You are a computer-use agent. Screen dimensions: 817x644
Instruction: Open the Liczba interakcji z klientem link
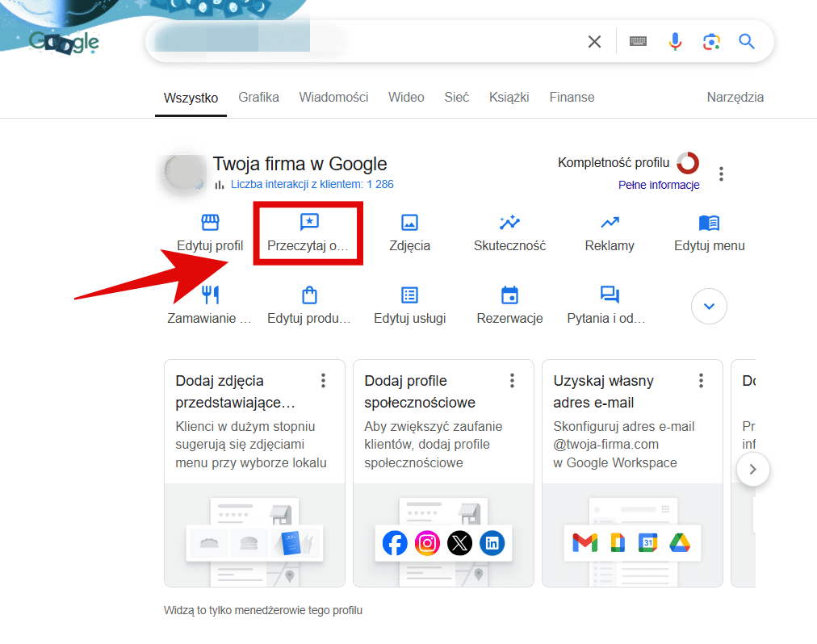312,185
